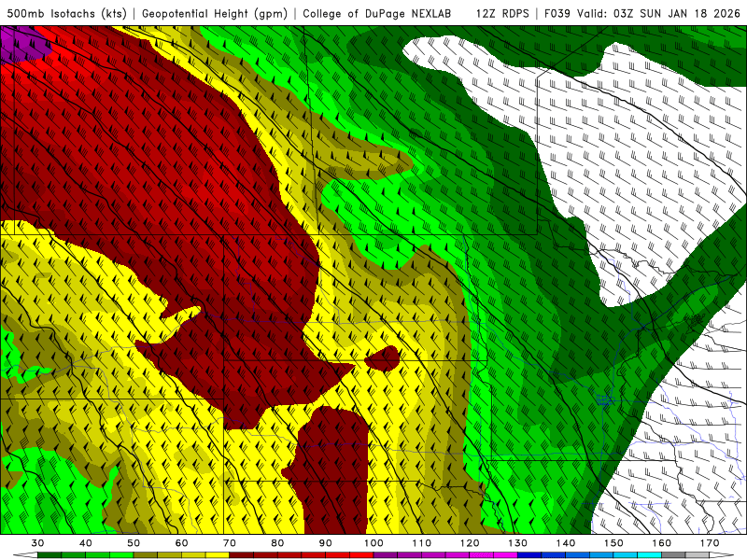
Task: Click the legend value 110
Action: point(422,543)
